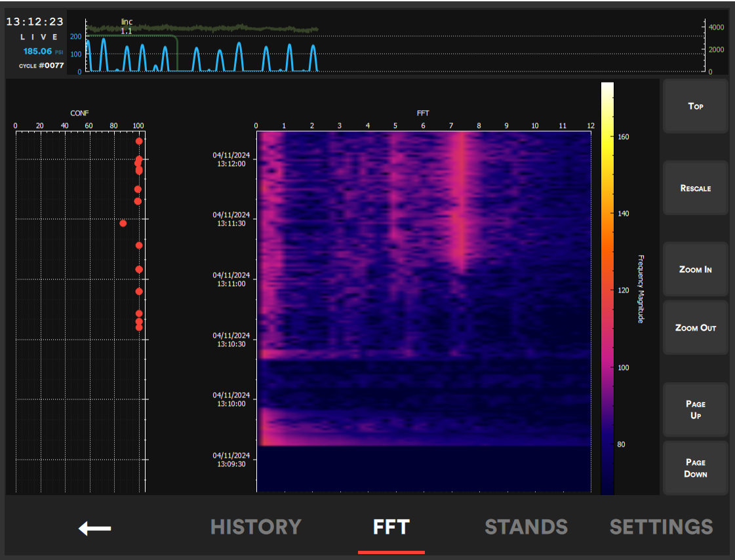Click the 13:12:23 clock readout
Viewport: 735px width, 560px height.
[x=35, y=22]
